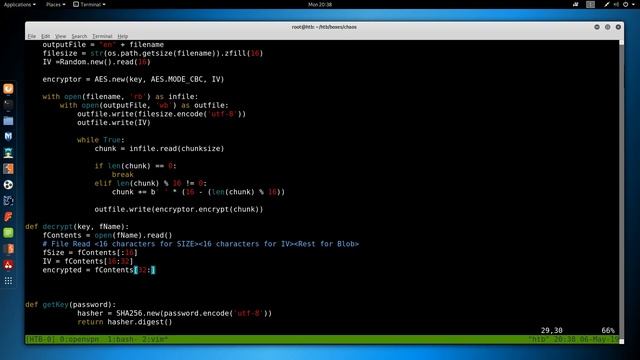Click the comment line about File Read

(x=201, y=244)
